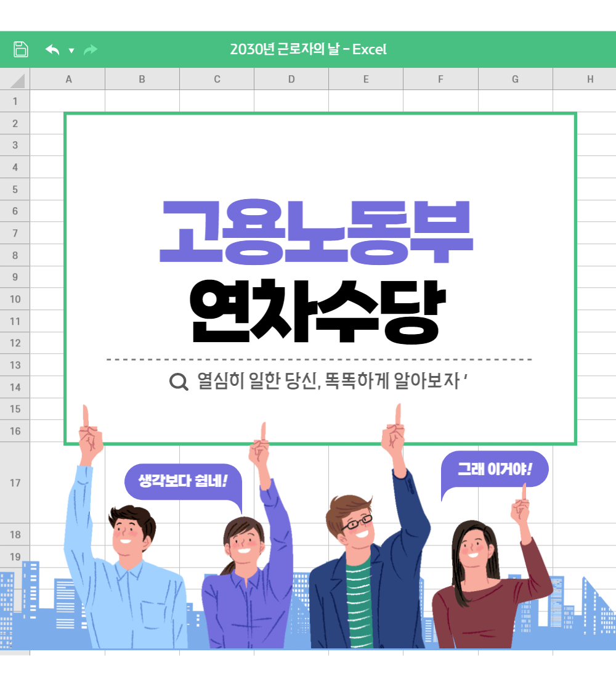
Task: Click the purple heading '고용노동부'
Action: tap(317, 232)
